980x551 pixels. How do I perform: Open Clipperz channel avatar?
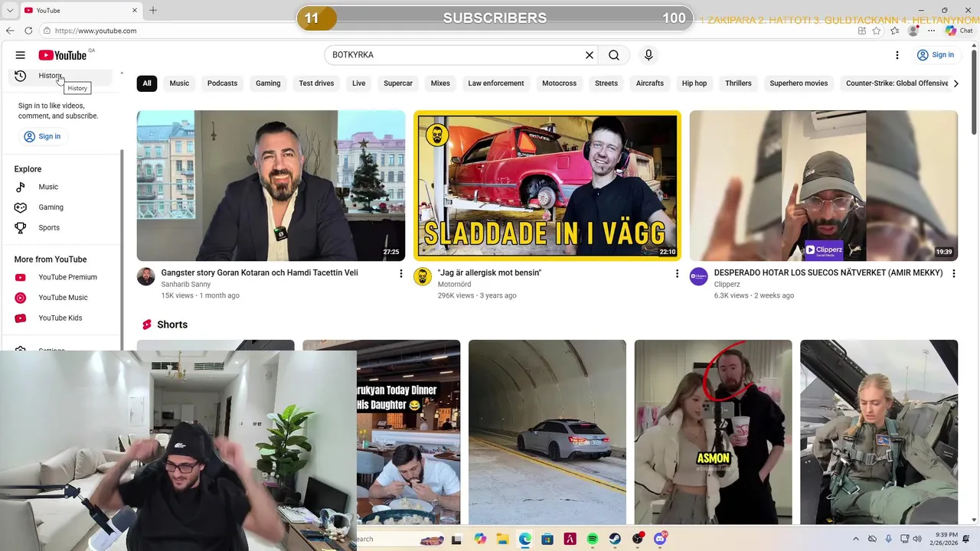[699, 276]
